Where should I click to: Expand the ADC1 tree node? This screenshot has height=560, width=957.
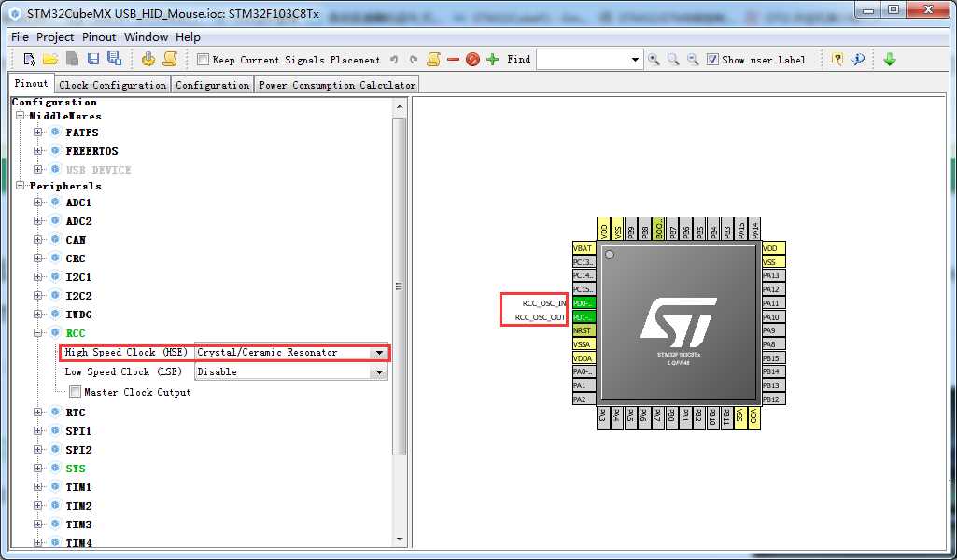(38, 203)
